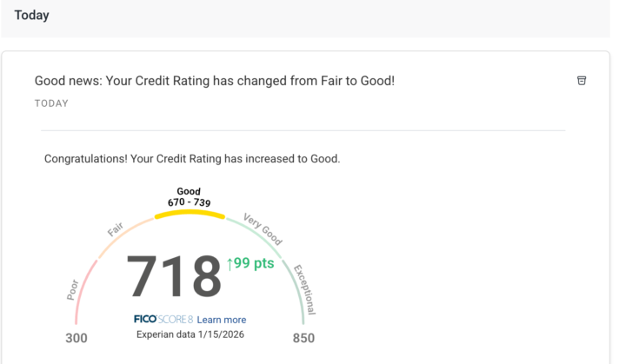Click the Good 670 - 739 range label
The image size is (626, 364).
(189, 197)
